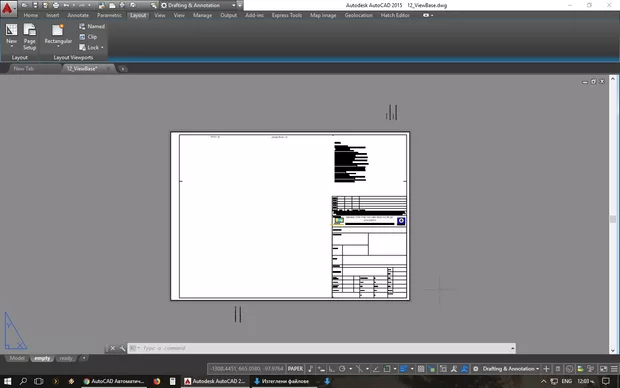This screenshot has height=388, width=620.
Task: Open status bar Customization menu icon
Action: [614, 369]
